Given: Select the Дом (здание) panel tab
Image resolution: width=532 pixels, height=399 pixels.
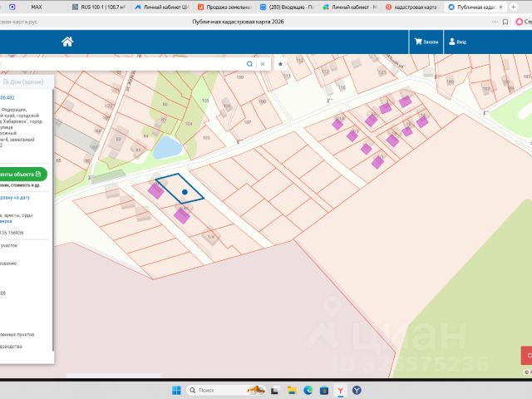Looking at the screenshot, I should click(x=24, y=81).
